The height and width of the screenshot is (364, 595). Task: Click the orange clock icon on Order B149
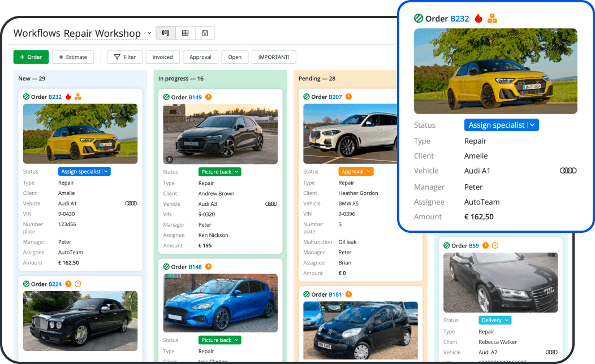[208, 97]
